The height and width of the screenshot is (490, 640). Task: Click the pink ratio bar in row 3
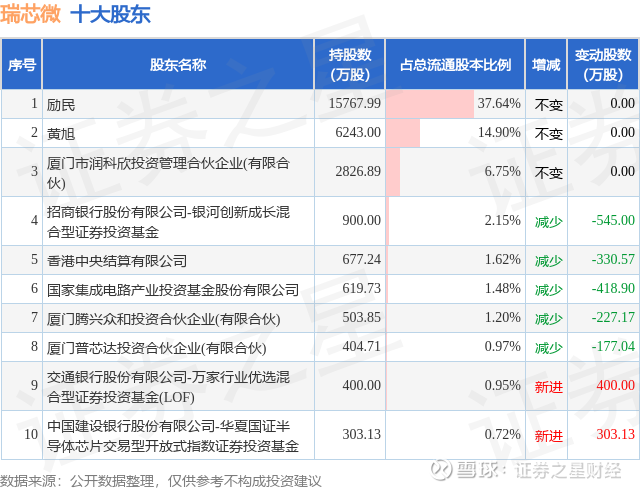[x=393, y=172]
